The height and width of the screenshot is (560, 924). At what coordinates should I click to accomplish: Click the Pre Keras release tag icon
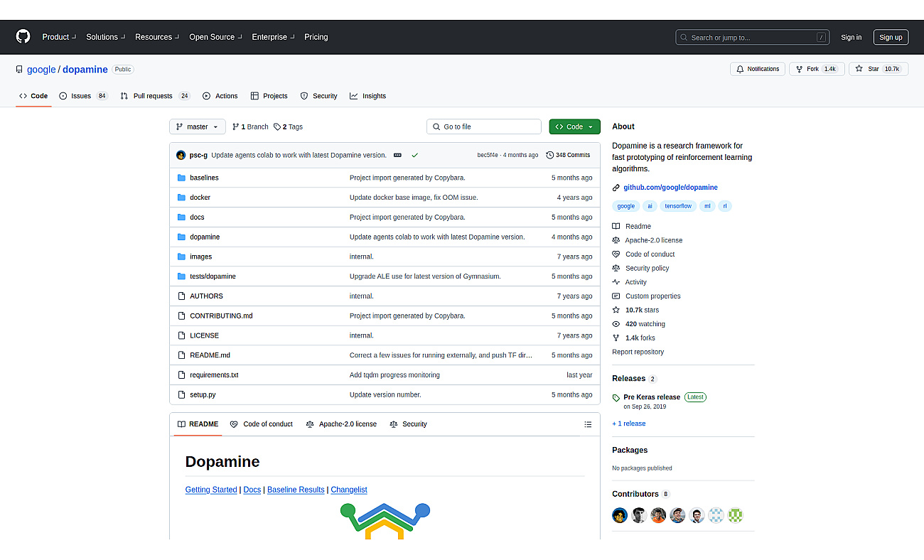pos(616,397)
